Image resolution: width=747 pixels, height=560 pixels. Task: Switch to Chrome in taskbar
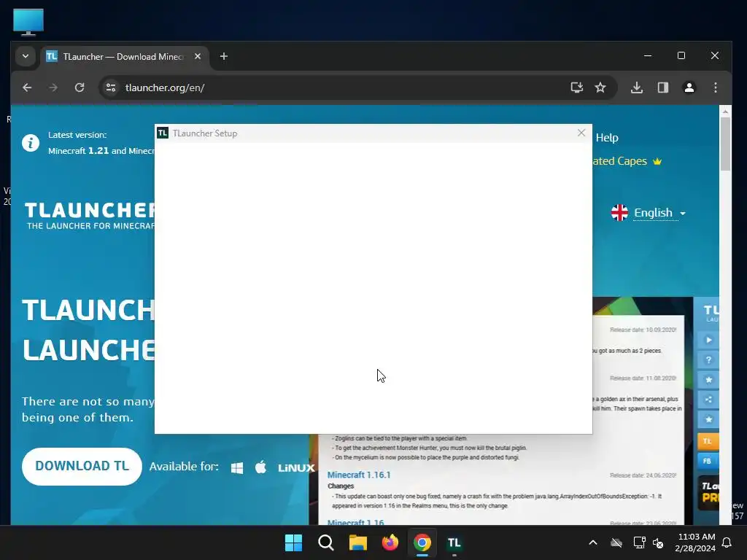[422, 542]
